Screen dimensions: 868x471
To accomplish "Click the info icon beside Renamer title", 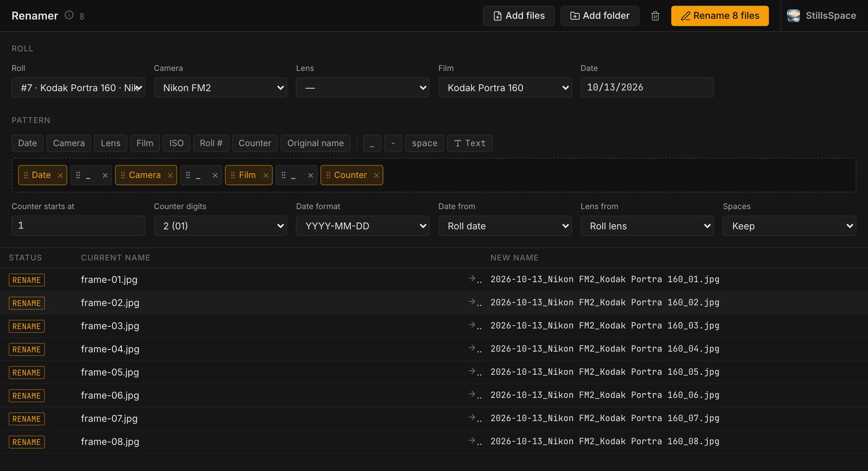I will 69,15.
